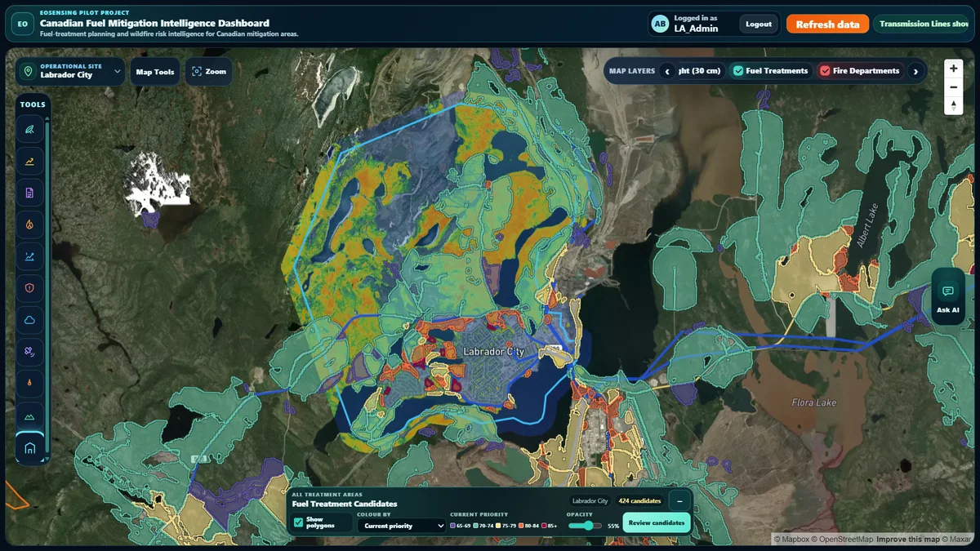Click the location pin icon for operational site
The height and width of the screenshot is (551, 980).
[28, 71]
